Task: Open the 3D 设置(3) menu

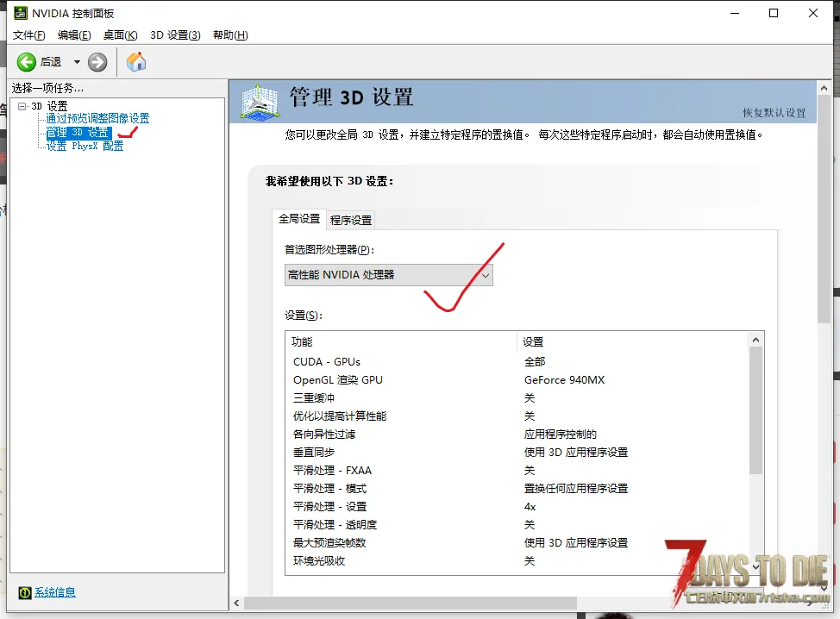Action: pyautogui.click(x=175, y=35)
